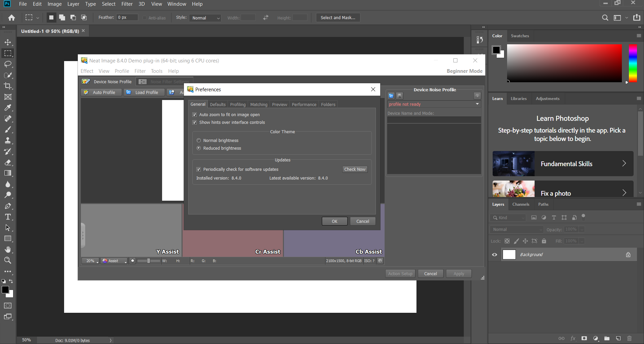
Task: Open layer style fx icon
Action: click(x=573, y=338)
